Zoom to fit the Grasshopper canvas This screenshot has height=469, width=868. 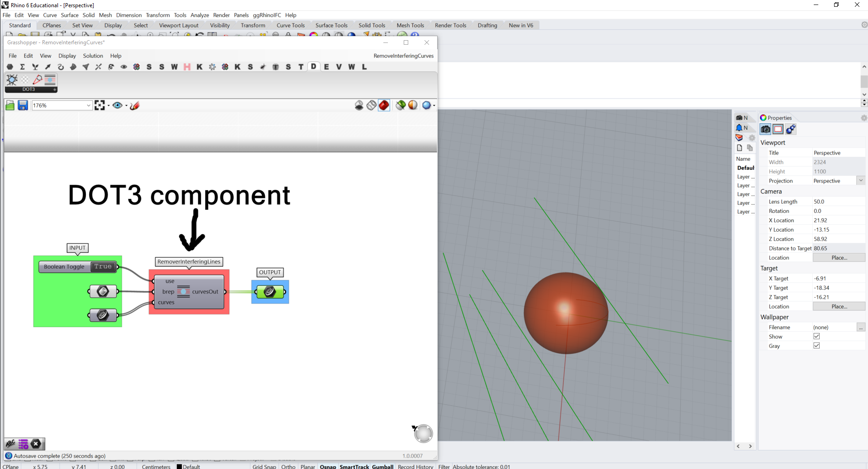pos(99,105)
